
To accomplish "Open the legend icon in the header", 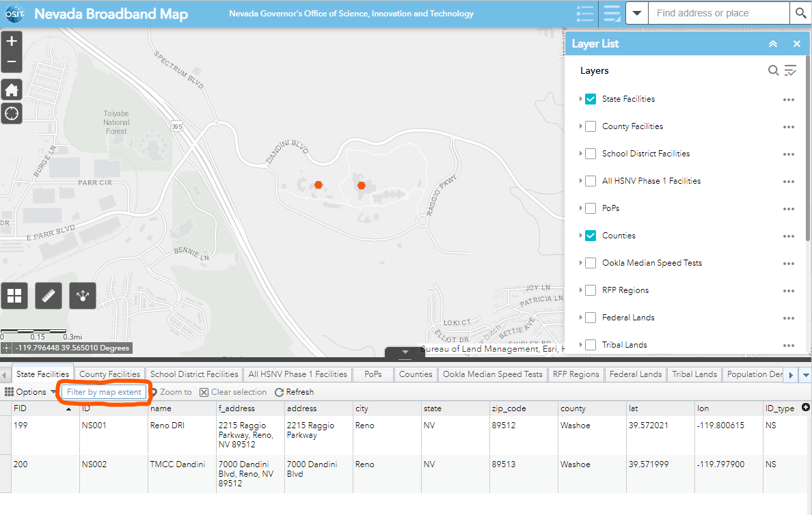I will click(584, 13).
